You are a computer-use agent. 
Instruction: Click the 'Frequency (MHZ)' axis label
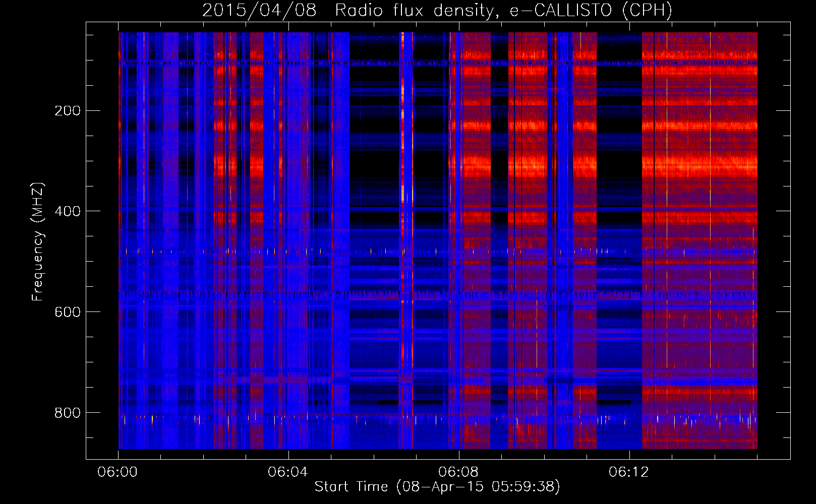point(38,242)
